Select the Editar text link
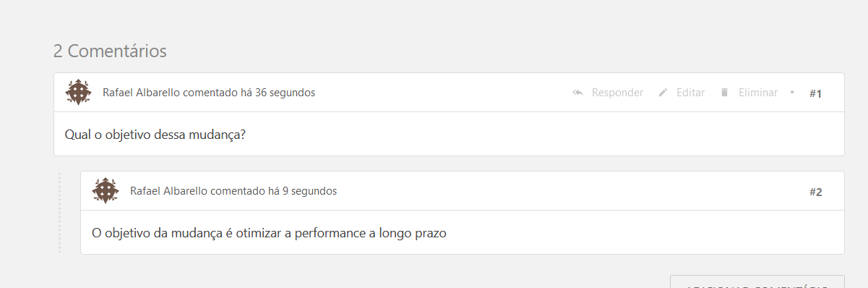The width and height of the screenshot is (868, 288). [x=690, y=93]
